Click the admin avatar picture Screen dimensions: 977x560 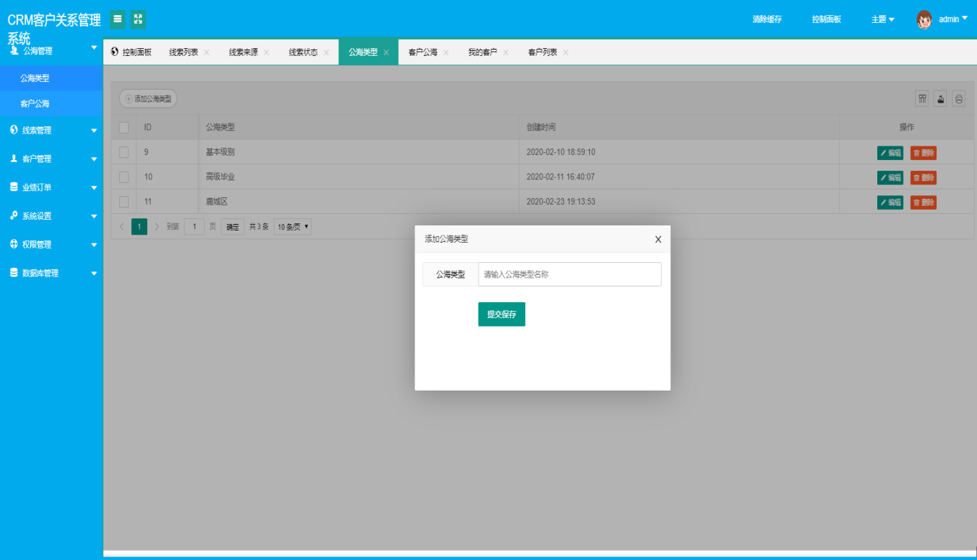click(925, 19)
